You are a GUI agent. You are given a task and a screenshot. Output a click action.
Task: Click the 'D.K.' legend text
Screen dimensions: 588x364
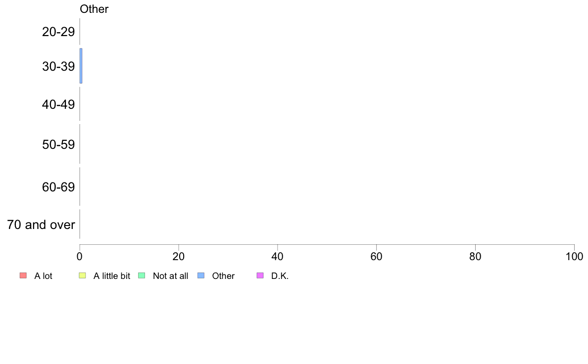coord(280,276)
